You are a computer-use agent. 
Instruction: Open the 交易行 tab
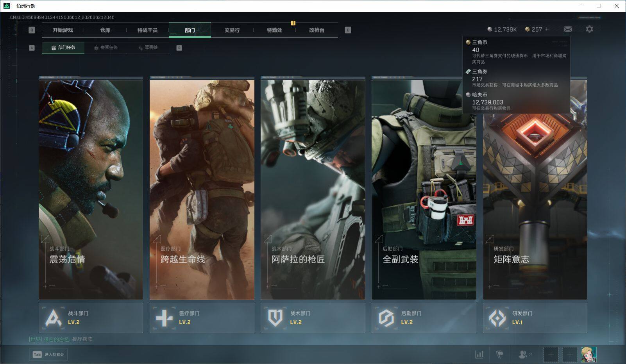point(232,30)
